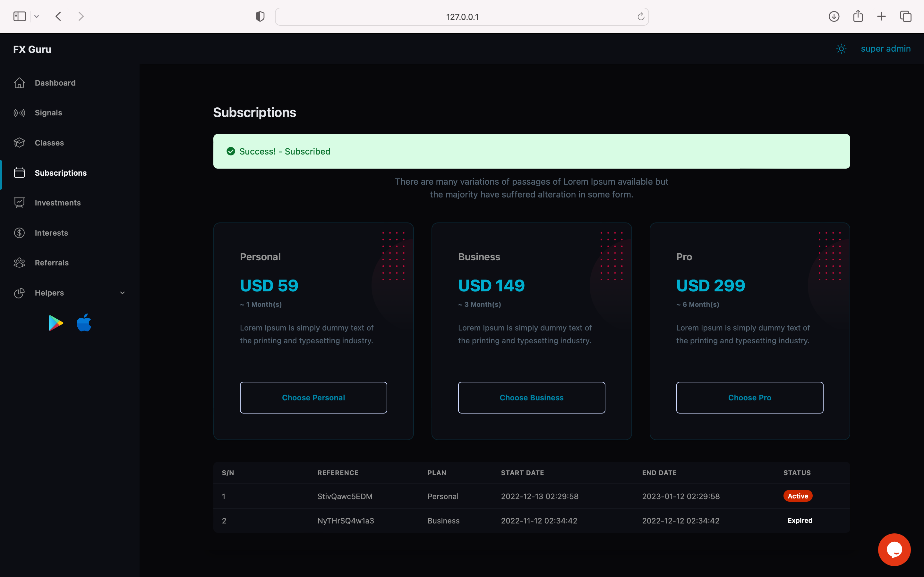Open the live chat bubble
The image size is (924, 577).
coord(894,549)
